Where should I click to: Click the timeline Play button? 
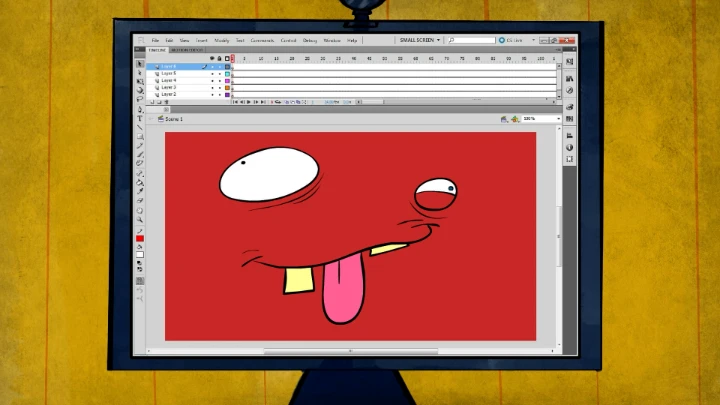(x=249, y=102)
